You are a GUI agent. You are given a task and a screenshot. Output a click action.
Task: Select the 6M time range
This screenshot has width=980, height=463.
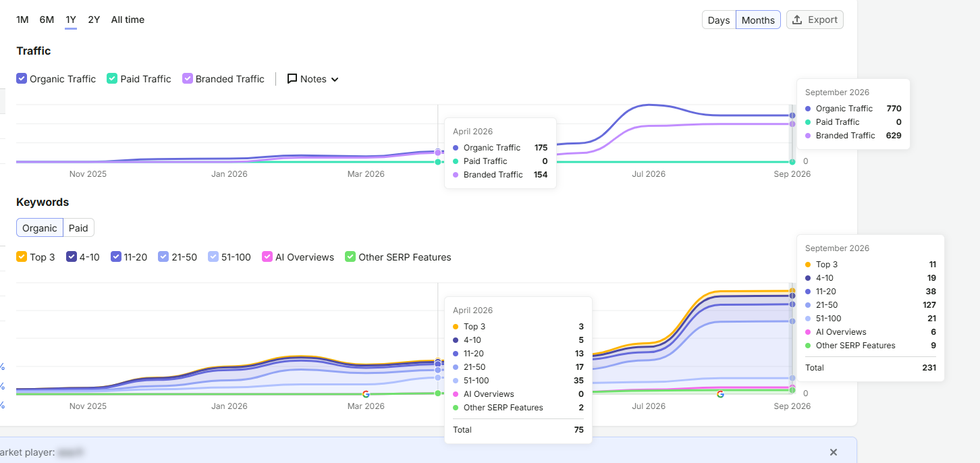47,20
